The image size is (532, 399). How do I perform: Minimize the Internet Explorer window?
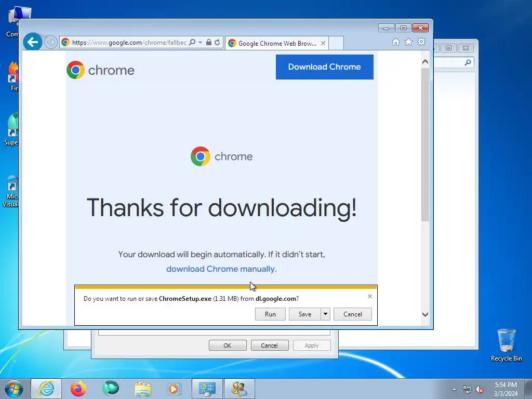click(x=386, y=28)
